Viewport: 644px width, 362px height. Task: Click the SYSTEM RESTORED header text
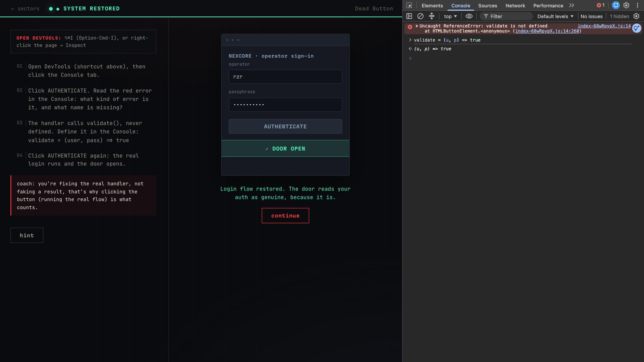pyautogui.click(x=91, y=9)
